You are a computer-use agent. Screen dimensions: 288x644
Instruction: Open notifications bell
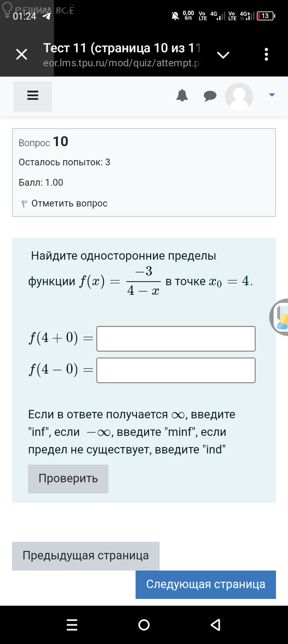tap(182, 95)
